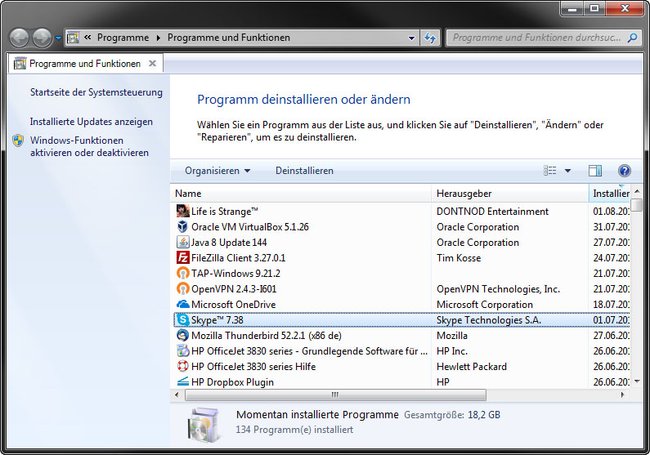Image resolution: width=650 pixels, height=455 pixels.
Task: Click the FileZilla Client red icon
Action: (183, 258)
